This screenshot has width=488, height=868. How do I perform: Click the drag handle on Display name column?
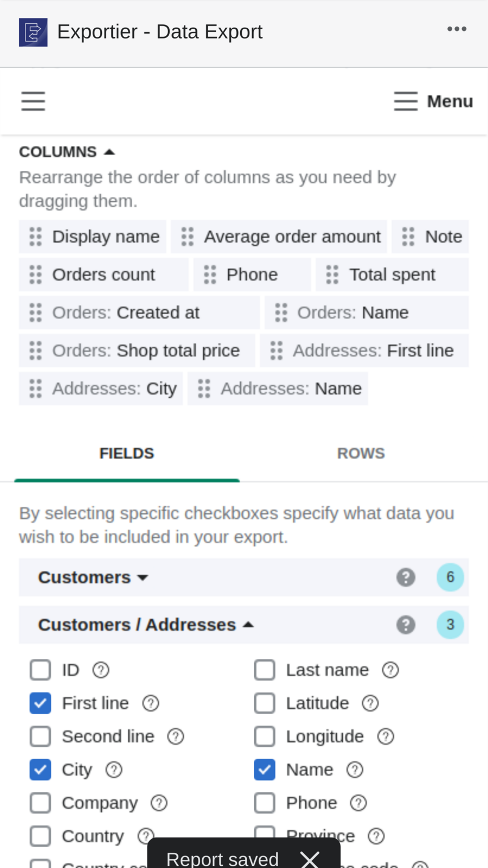tap(36, 237)
